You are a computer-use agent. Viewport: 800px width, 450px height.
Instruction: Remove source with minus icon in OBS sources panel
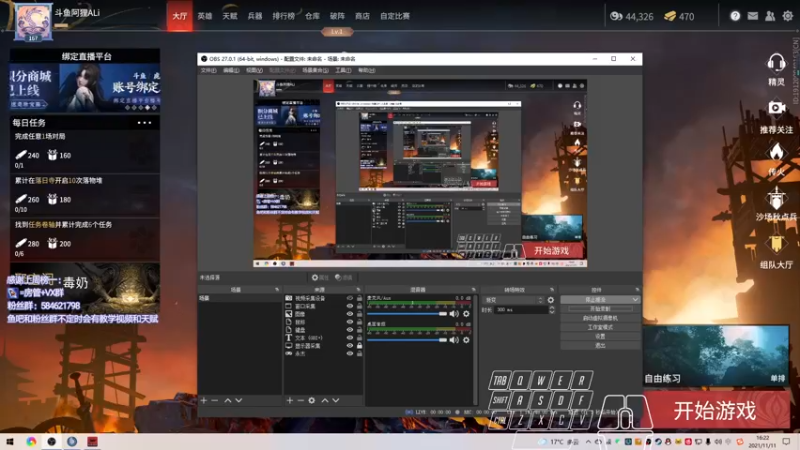[x=301, y=401]
